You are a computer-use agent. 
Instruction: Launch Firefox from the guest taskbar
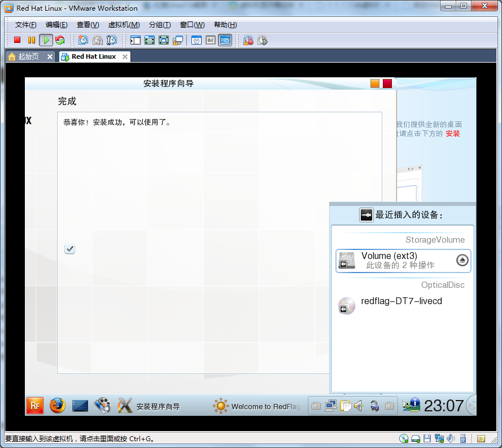point(58,406)
